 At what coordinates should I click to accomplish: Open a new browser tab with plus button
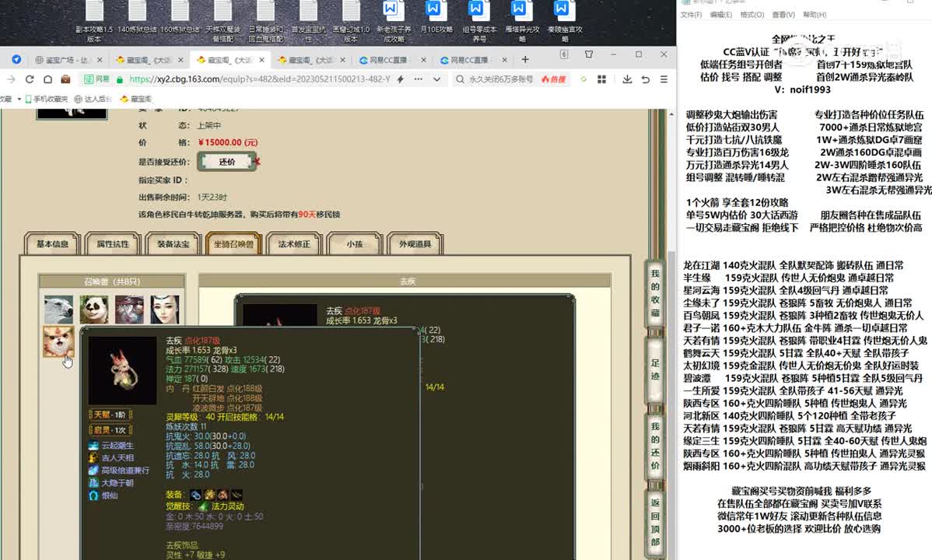pyautogui.click(x=525, y=60)
